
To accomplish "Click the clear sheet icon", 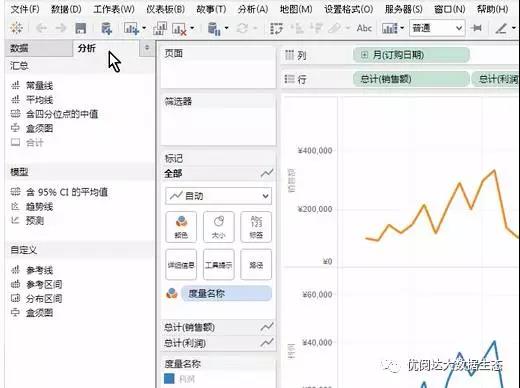I will click(x=179, y=29).
